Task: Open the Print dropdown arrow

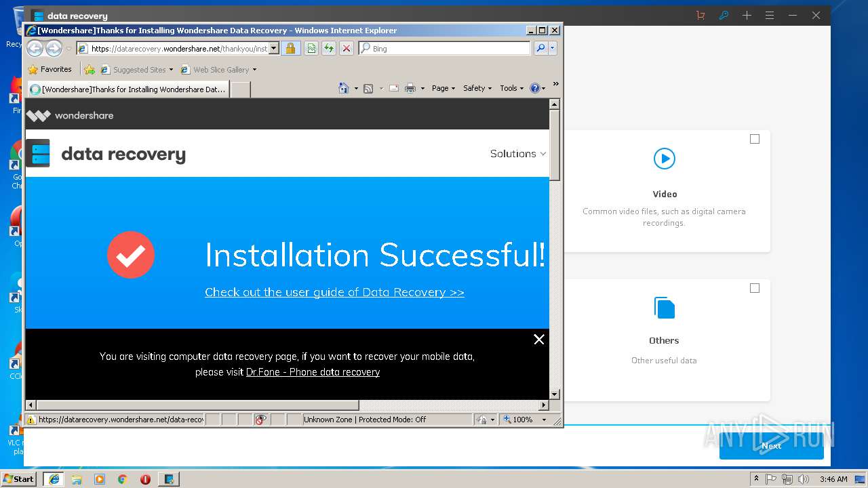Action: (x=422, y=88)
